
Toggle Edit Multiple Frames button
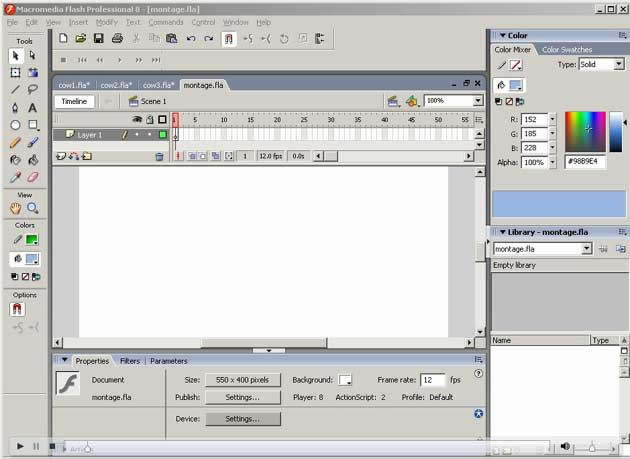coord(216,156)
